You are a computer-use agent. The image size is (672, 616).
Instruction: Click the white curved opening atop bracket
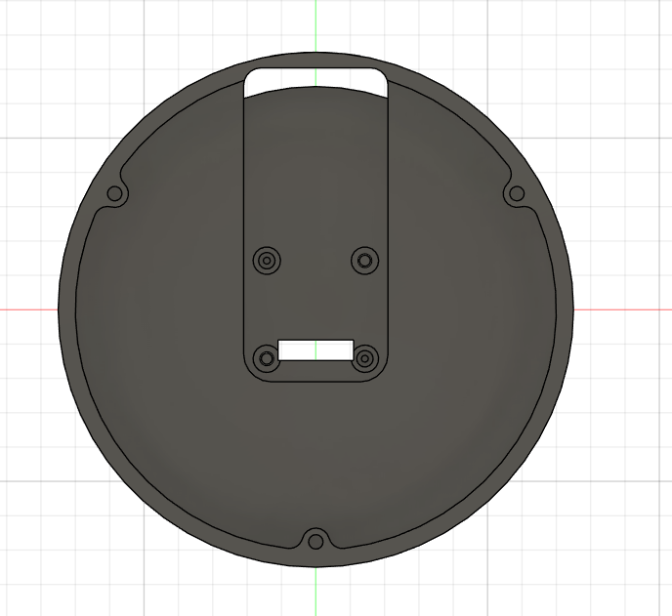pyautogui.click(x=315, y=80)
